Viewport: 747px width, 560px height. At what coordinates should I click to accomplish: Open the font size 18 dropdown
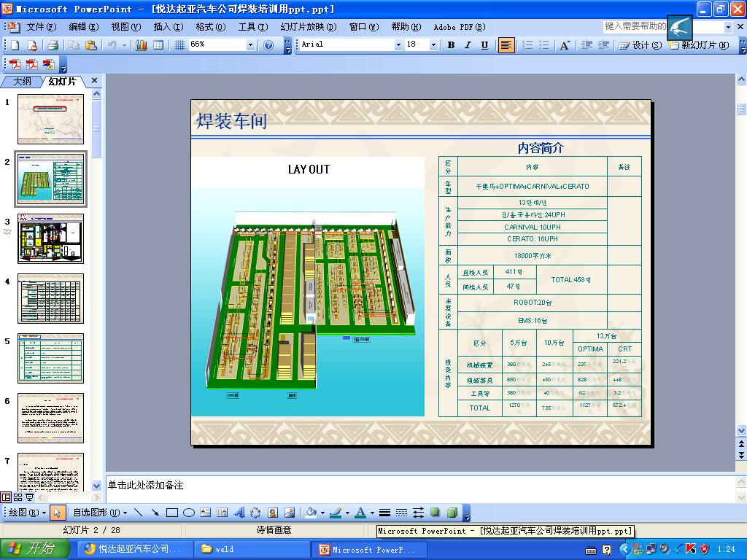(x=433, y=44)
